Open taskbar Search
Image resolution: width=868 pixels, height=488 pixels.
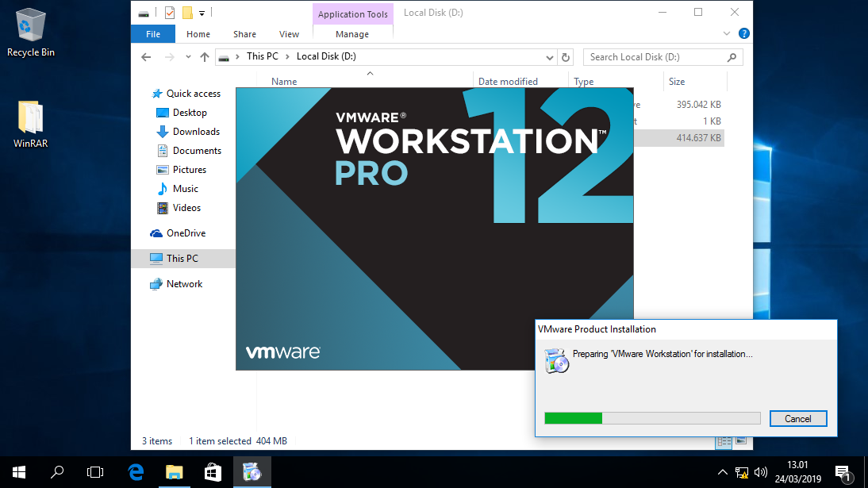click(57, 472)
